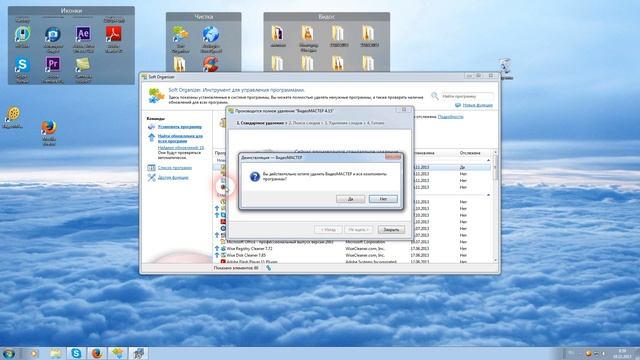Open Firefox from the taskbar

[x=97, y=353]
